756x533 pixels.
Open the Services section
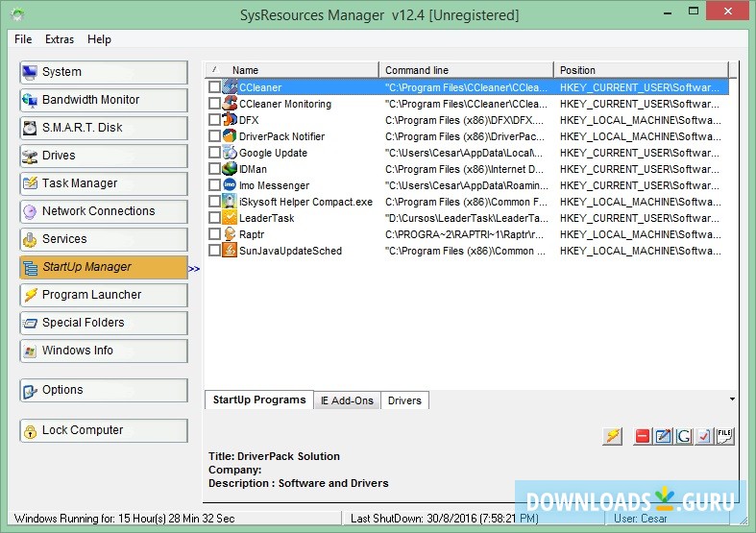tap(104, 239)
